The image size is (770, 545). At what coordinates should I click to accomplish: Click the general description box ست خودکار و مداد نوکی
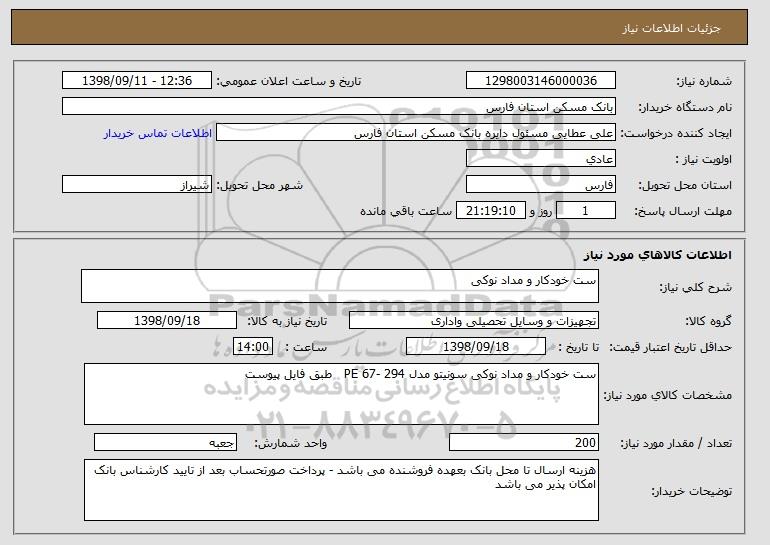click(x=340, y=286)
